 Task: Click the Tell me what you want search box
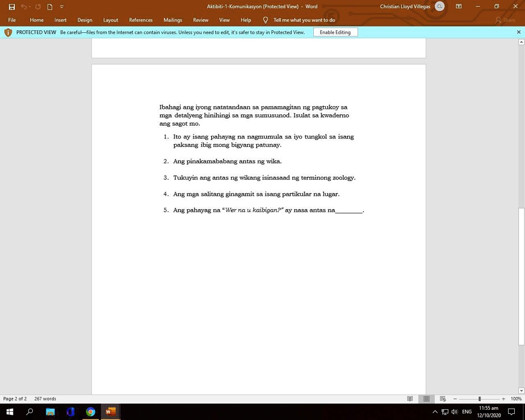[304, 20]
